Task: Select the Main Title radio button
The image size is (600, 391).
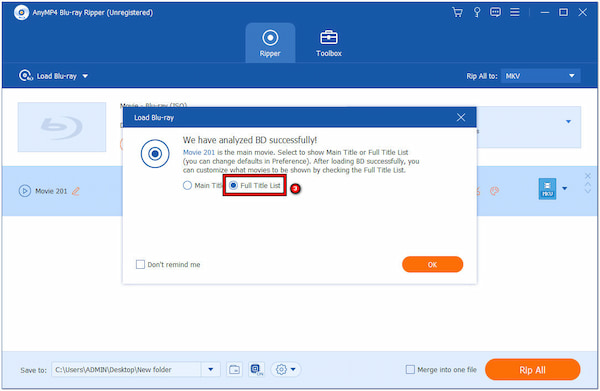Action: (x=187, y=186)
